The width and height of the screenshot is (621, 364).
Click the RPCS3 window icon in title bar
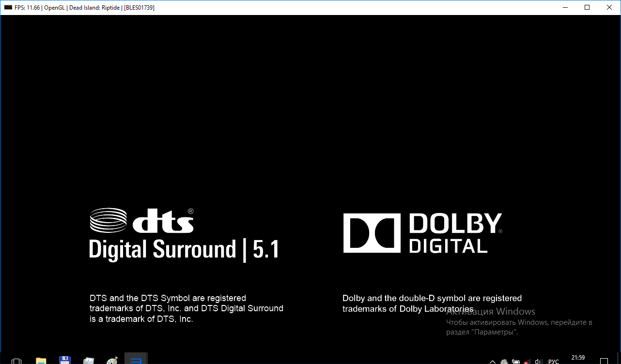click(x=8, y=8)
